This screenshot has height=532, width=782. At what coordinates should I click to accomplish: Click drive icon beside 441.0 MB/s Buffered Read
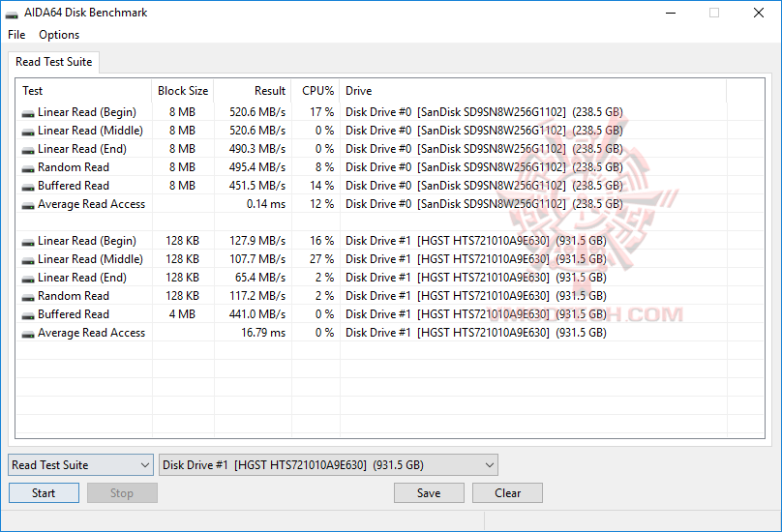28,316
